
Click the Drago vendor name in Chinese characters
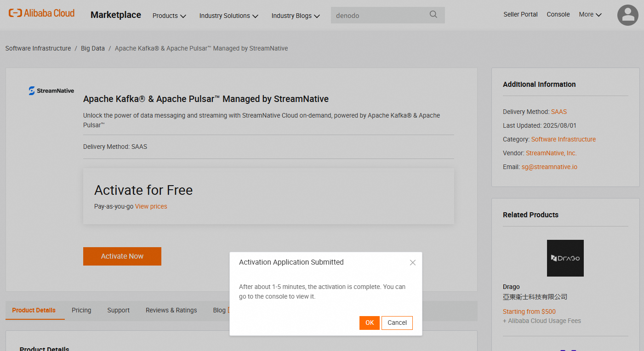pyautogui.click(x=535, y=297)
